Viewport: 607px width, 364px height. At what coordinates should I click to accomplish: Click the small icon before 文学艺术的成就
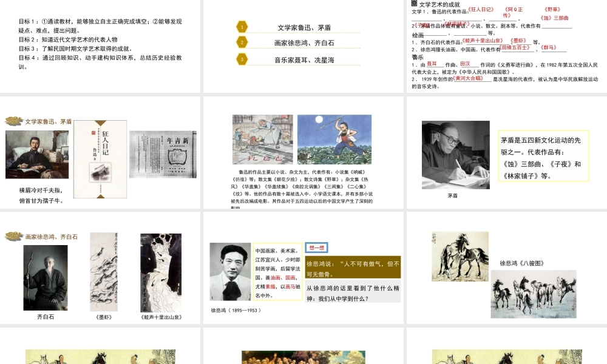[414, 3]
